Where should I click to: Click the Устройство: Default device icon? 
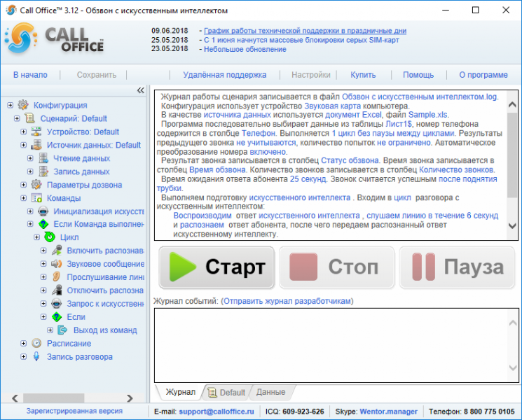tap(36, 132)
